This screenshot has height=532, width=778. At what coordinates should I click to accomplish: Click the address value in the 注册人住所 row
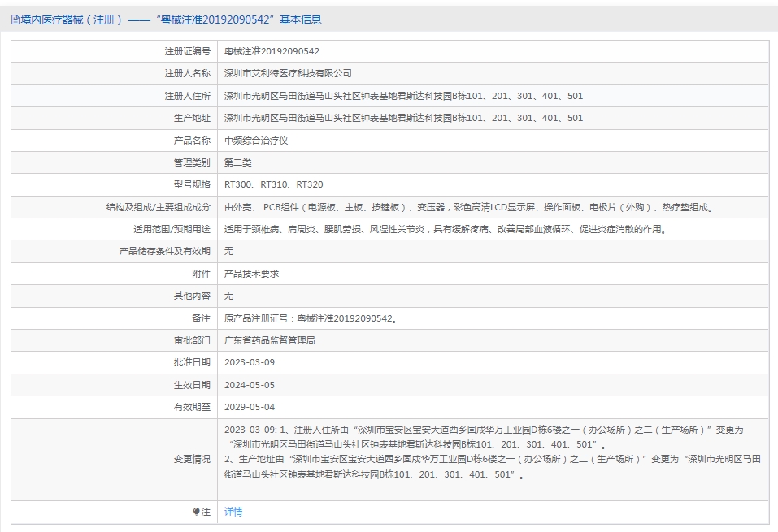click(x=403, y=96)
